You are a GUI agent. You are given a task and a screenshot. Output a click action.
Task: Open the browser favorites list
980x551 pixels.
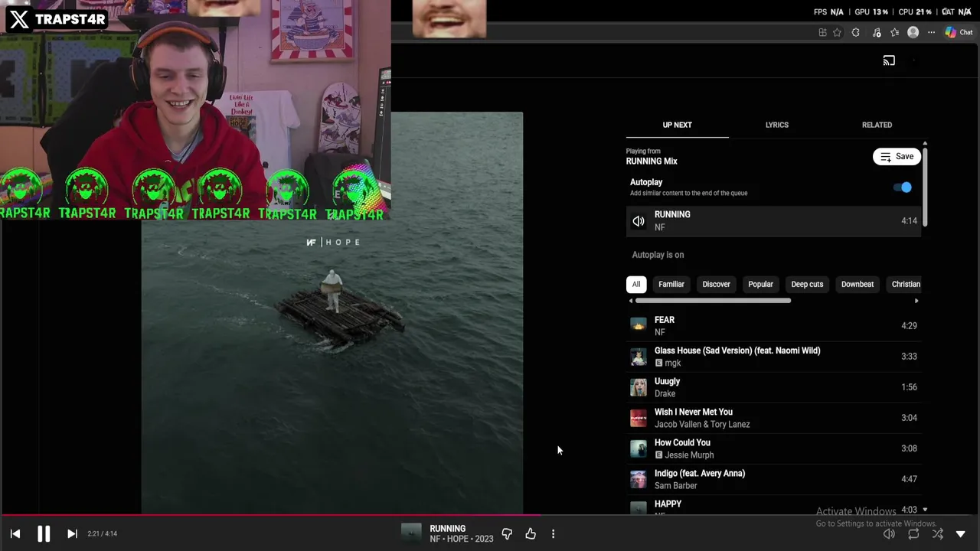(894, 32)
